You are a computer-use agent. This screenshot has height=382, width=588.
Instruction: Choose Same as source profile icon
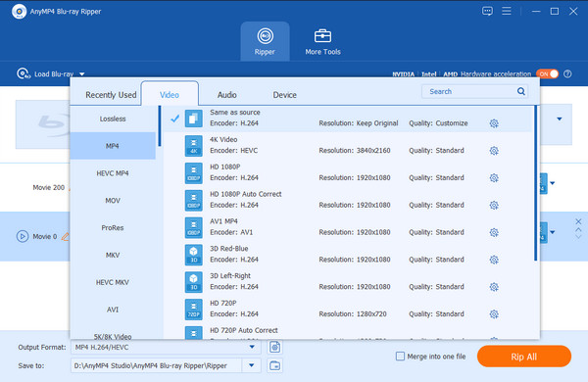(193, 119)
